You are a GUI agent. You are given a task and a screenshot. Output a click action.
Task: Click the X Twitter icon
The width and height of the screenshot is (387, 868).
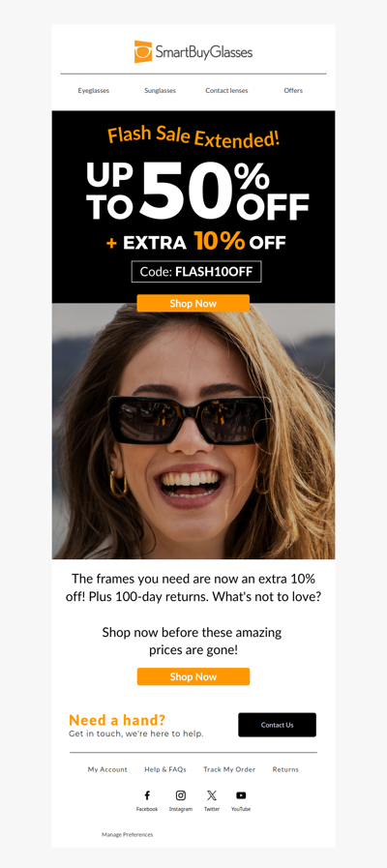[x=212, y=795]
